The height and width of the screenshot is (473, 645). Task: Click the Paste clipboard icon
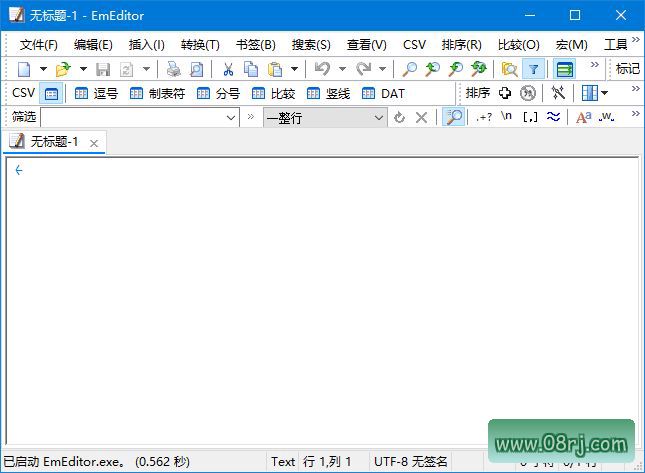274,69
